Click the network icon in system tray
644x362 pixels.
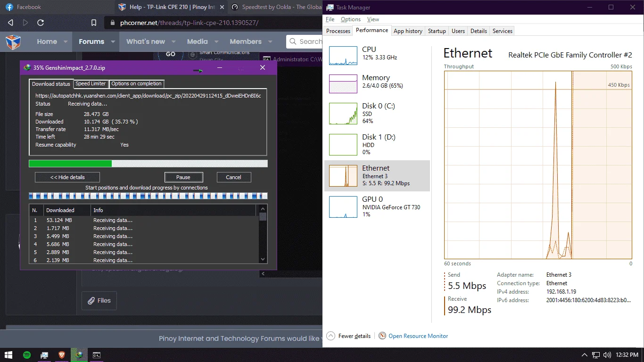pos(596,355)
